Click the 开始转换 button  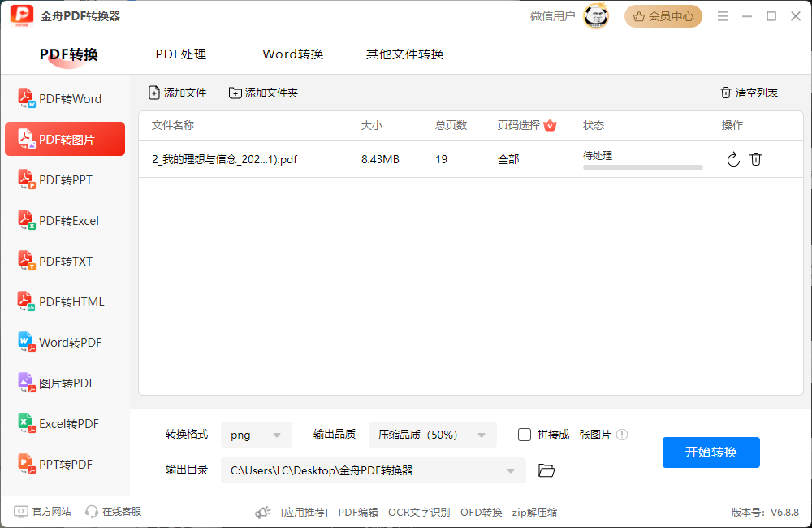pos(710,452)
